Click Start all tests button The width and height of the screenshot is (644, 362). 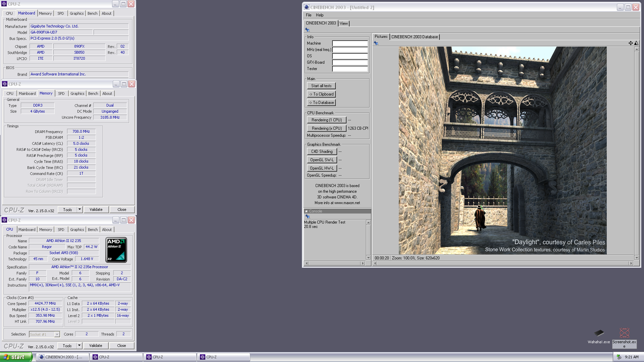tap(321, 86)
